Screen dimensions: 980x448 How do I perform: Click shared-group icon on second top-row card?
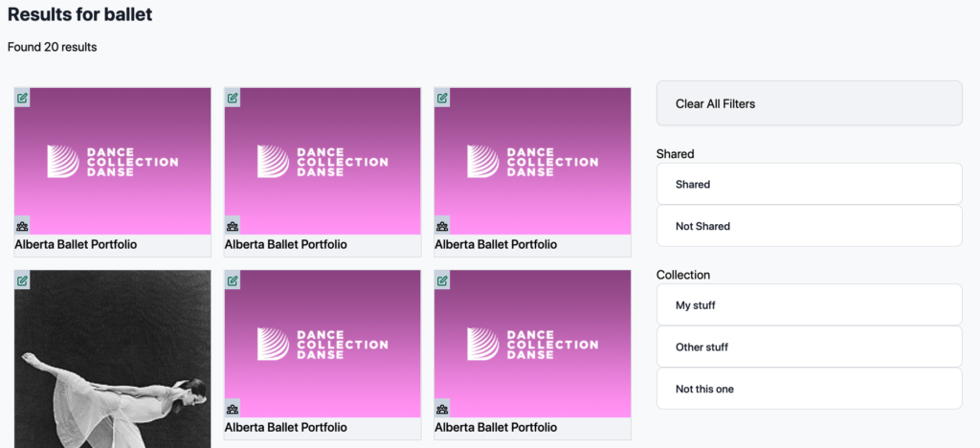(x=233, y=226)
